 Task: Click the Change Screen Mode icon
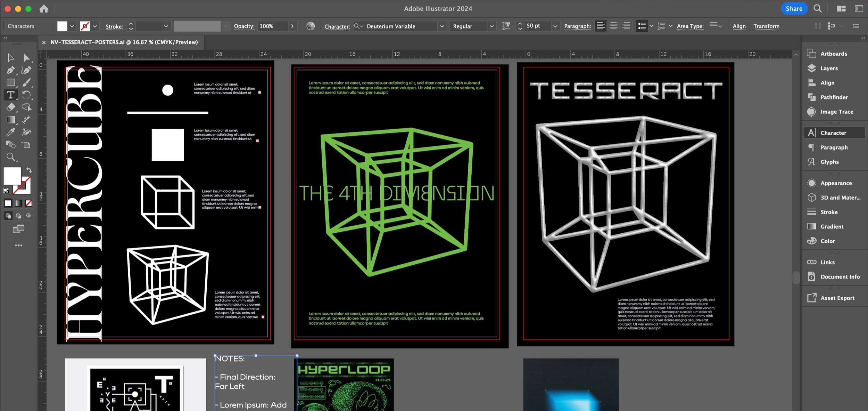[18, 229]
